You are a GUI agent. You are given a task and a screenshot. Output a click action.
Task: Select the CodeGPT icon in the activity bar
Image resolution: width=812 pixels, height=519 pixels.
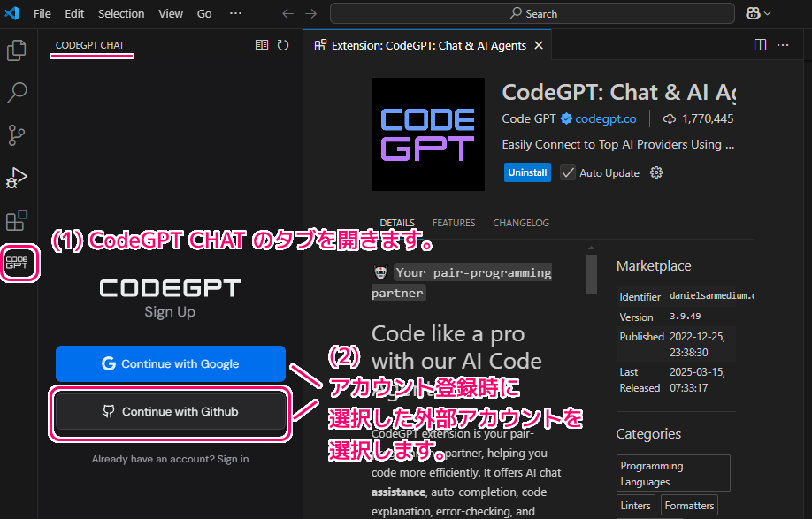tap(19, 263)
